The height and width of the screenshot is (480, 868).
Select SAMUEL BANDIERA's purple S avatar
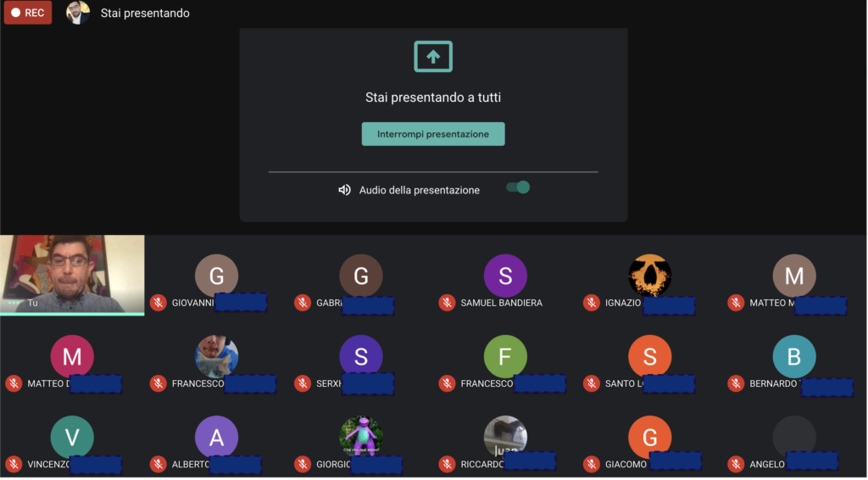click(505, 275)
